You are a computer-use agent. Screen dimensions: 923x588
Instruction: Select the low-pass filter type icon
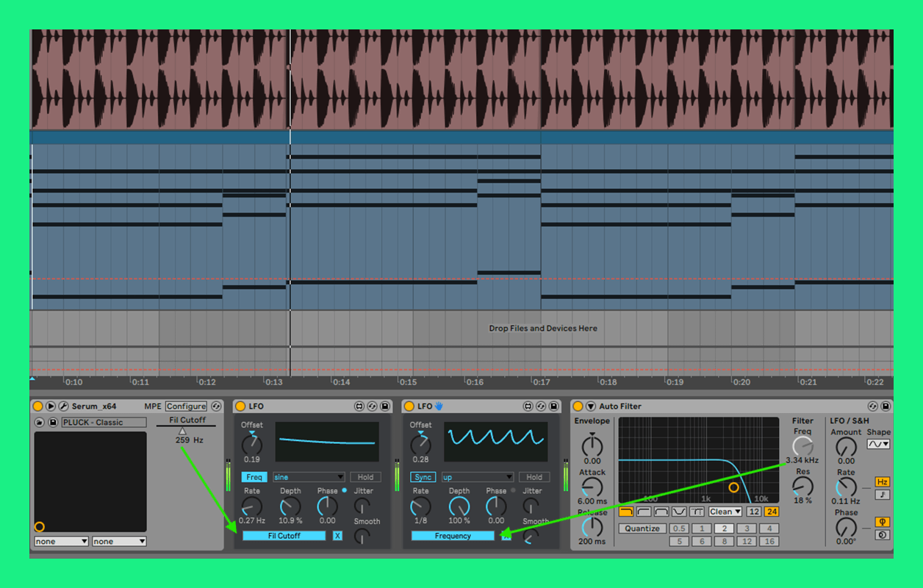(627, 512)
